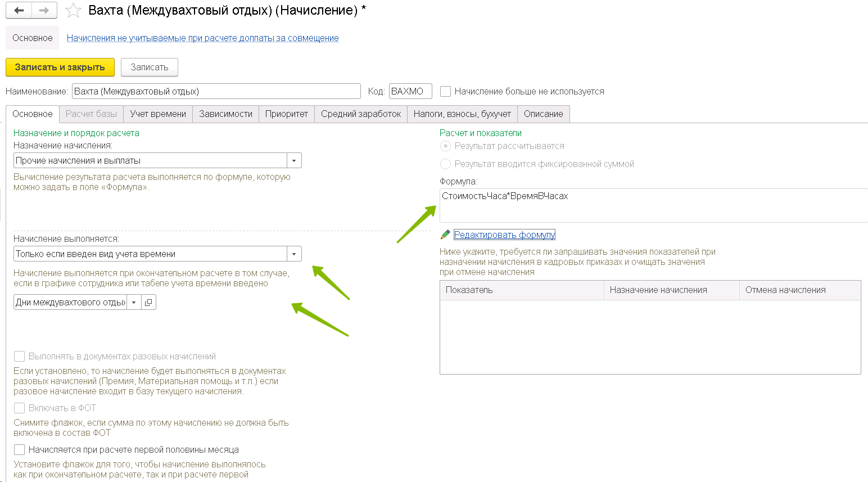Switch to 'Учет времени' tab
868x482 pixels.
click(x=158, y=114)
